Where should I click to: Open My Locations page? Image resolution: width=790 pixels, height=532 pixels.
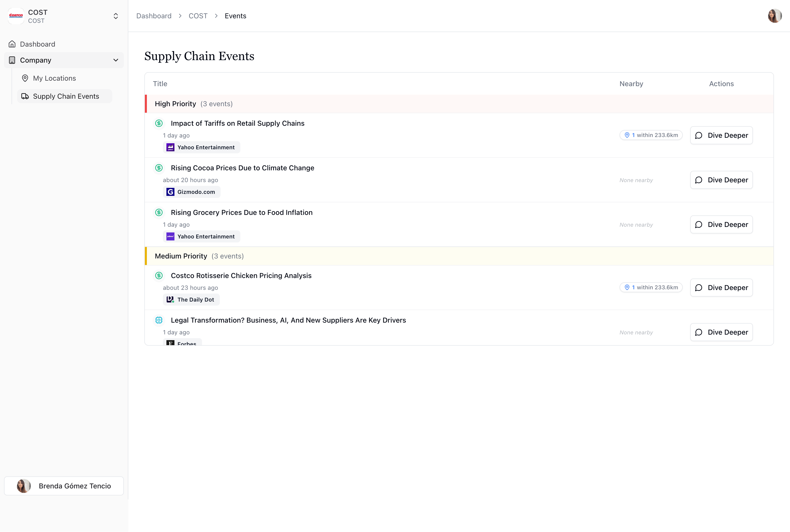click(x=64, y=78)
